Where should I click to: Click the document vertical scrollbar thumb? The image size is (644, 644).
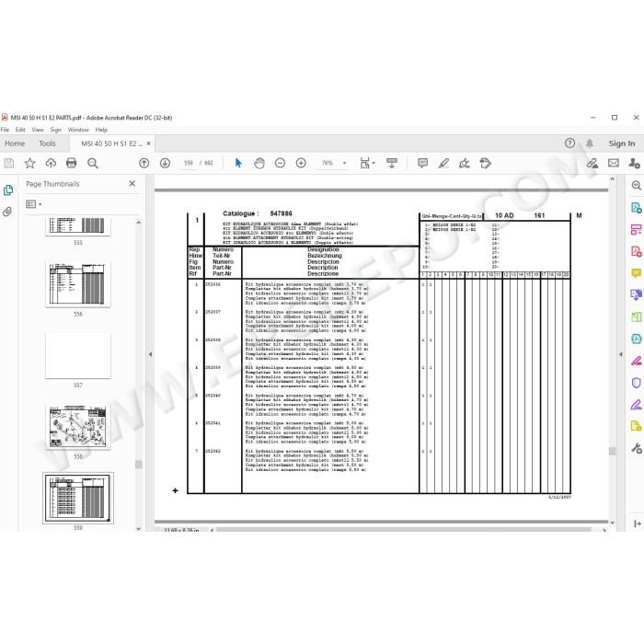pyautogui.click(x=613, y=452)
